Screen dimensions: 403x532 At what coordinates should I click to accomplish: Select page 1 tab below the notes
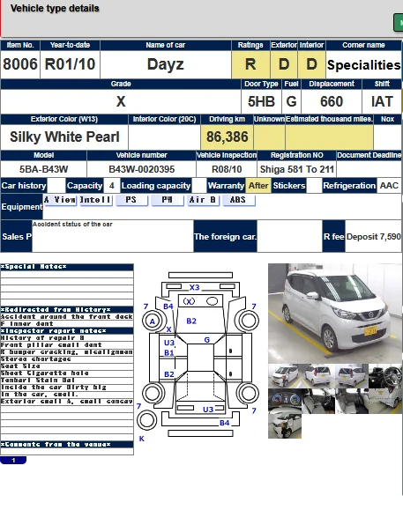pyautogui.click(x=13, y=461)
